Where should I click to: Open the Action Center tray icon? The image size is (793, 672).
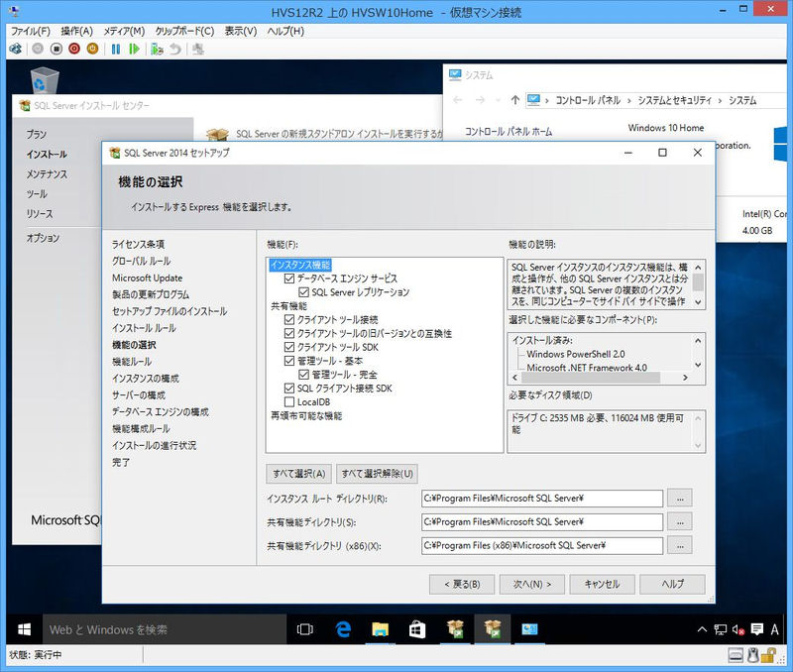[757, 629]
